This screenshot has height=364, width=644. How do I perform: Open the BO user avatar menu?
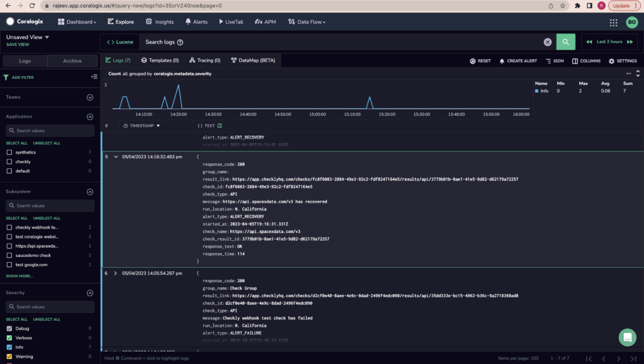click(631, 22)
